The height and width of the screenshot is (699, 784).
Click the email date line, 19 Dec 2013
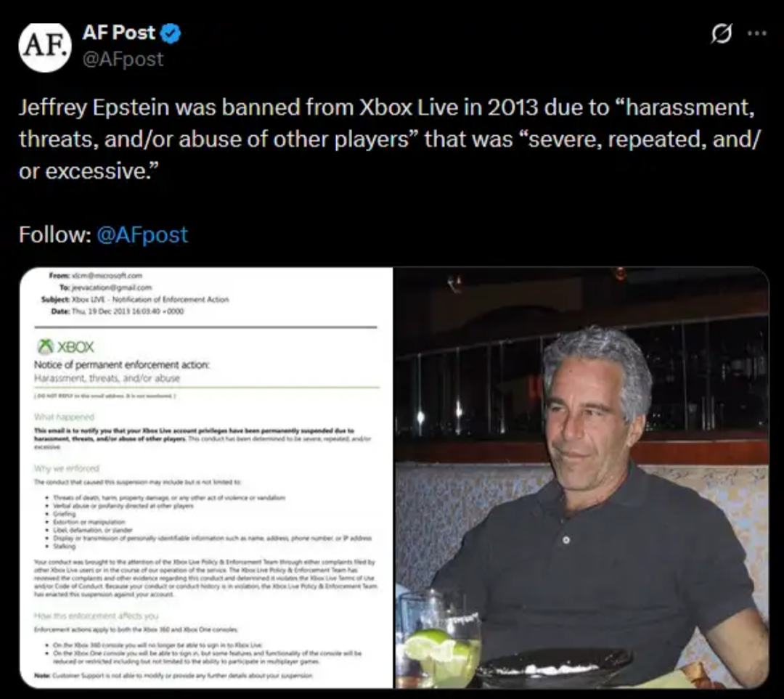point(118,311)
